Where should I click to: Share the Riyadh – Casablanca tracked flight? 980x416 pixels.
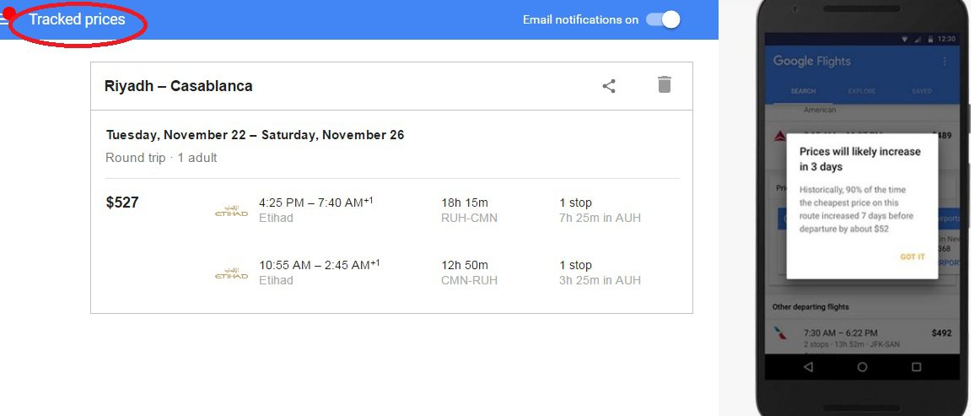[609, 85]
